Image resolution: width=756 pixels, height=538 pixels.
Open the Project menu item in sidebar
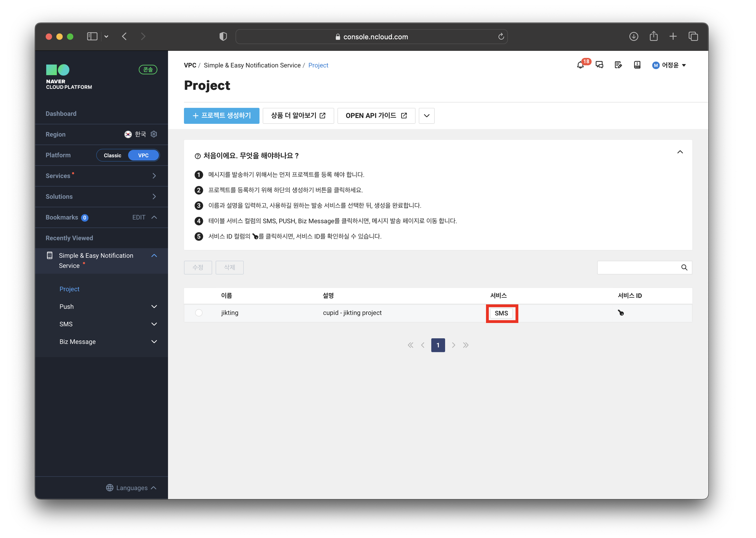coord(69,289)
